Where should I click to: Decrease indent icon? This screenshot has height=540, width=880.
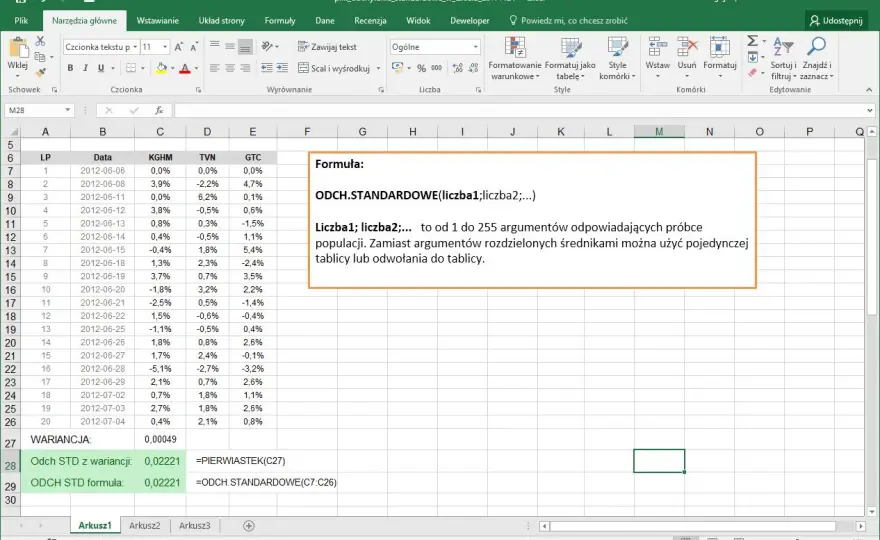[x=267, y=68]
